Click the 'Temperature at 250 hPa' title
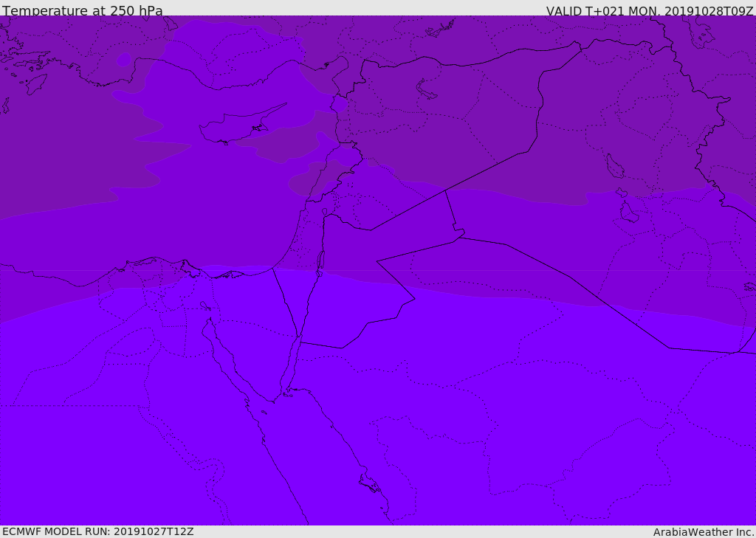This screenshot has height=538, width=756. click(83, 10)
